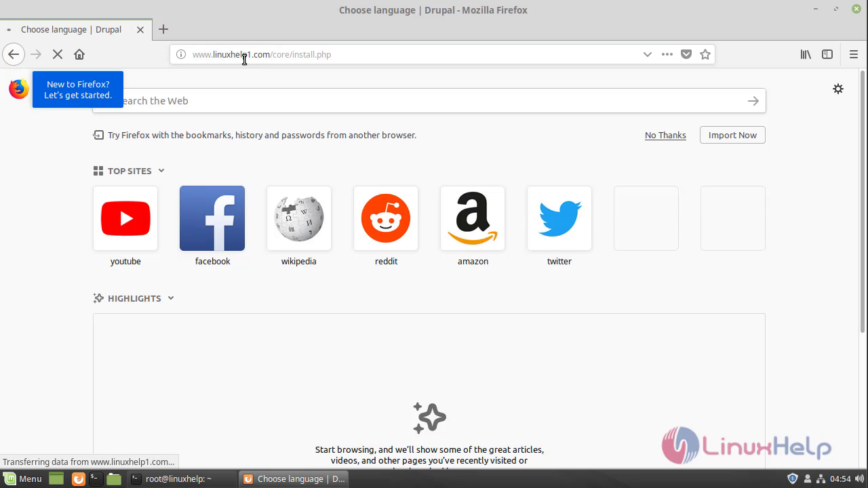868x488 pixels.
Task: Open the 04:54 clock calendar
Action: (x=840, y=479)
